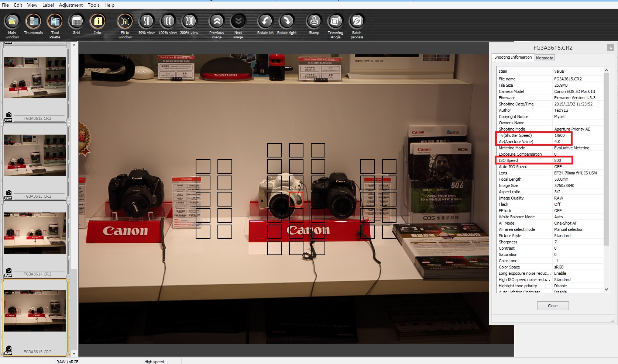
Task: Close the FG3A3615.CR2 info panel with X
Action: point(611,48)
